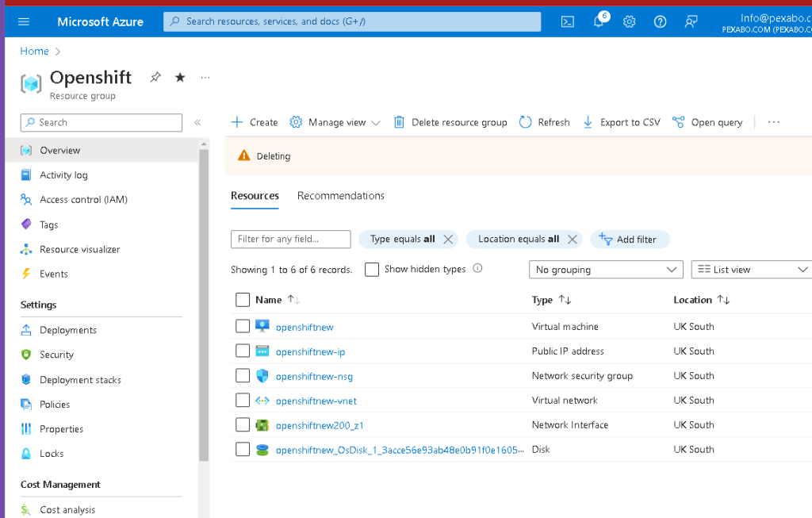This screenshot has width=812, height=518.
Task: Focus the Filter for any field box
Action: pyautogui.click(x=290, y=240)
